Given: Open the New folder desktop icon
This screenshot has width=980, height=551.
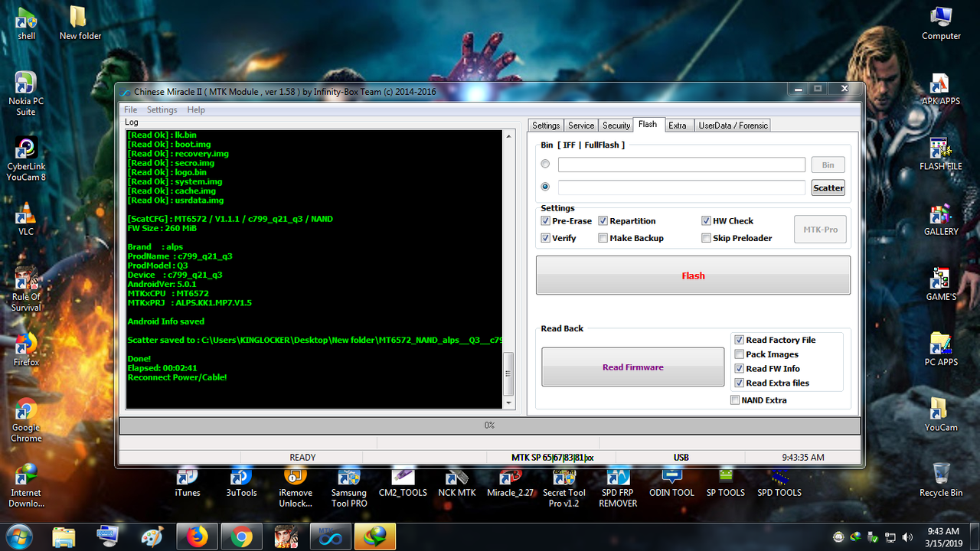Looking at the screenshot, I should pyautogui.click(x=80, y=23).
